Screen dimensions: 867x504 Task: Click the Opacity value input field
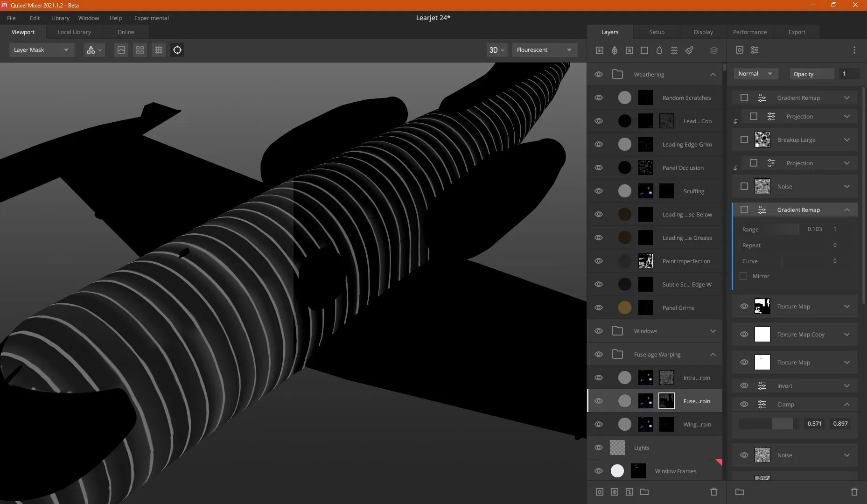[x=849, y=74]
